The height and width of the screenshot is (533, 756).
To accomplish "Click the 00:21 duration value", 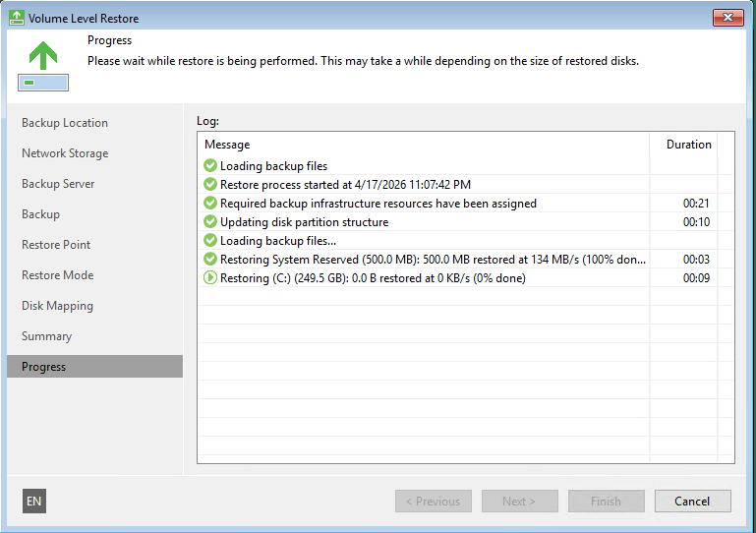I will click(696, 204).
